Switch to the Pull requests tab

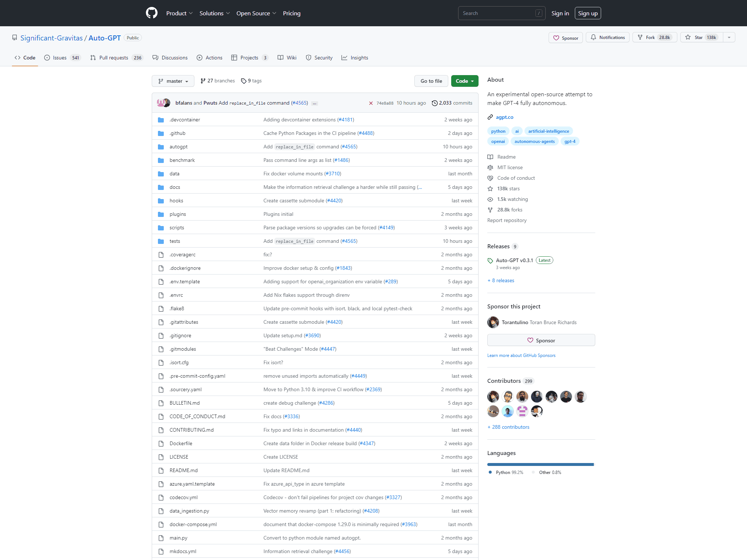tap(117, 58)
